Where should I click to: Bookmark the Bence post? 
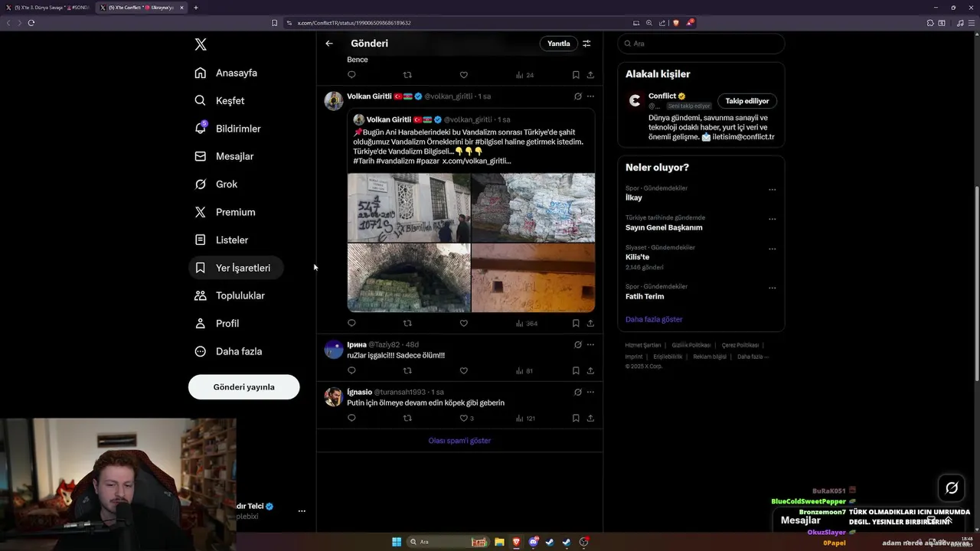point(576,75)
